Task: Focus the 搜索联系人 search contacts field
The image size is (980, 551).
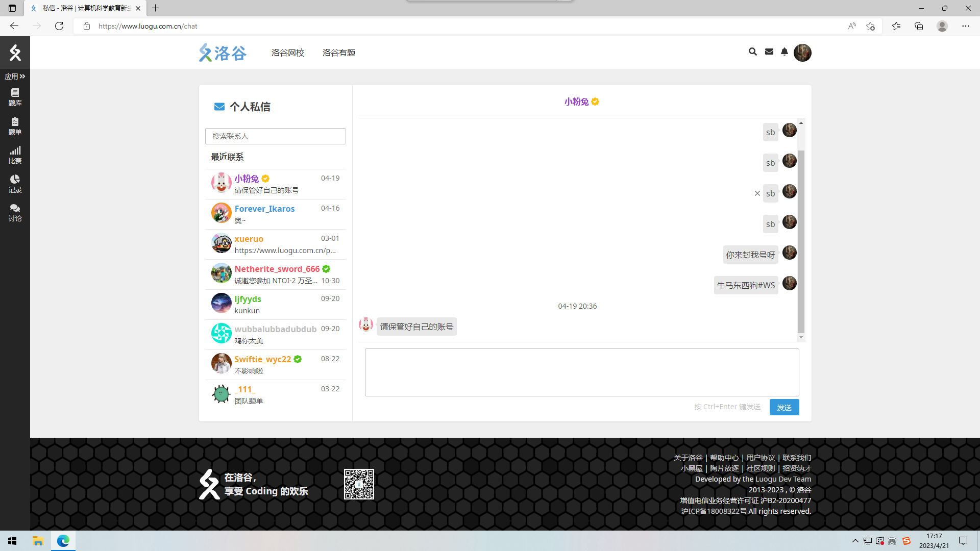Action: pos(275,136)
